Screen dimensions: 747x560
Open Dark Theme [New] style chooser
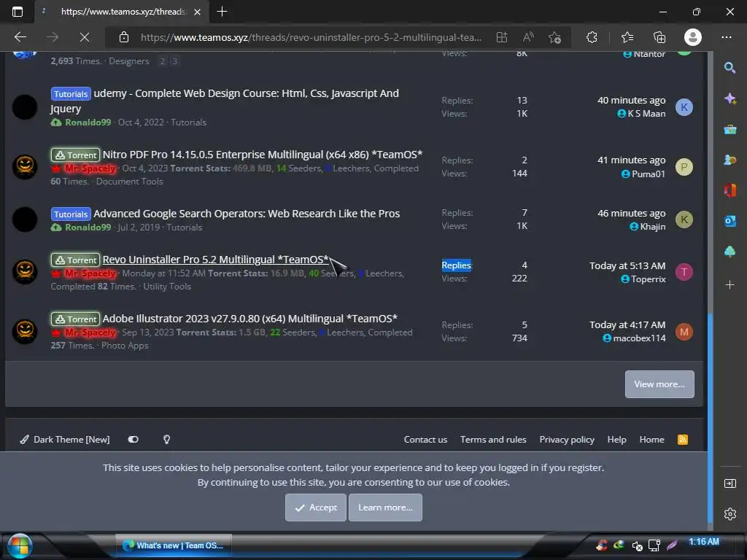(65, 440)
